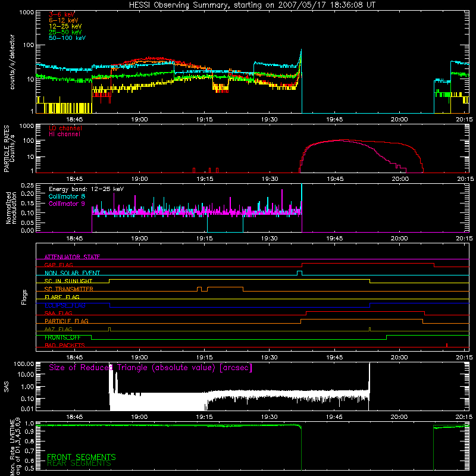Click the Energy band: 12-25 keV caption
This screenshot has width=476, height=476.
tap(86, 189)
